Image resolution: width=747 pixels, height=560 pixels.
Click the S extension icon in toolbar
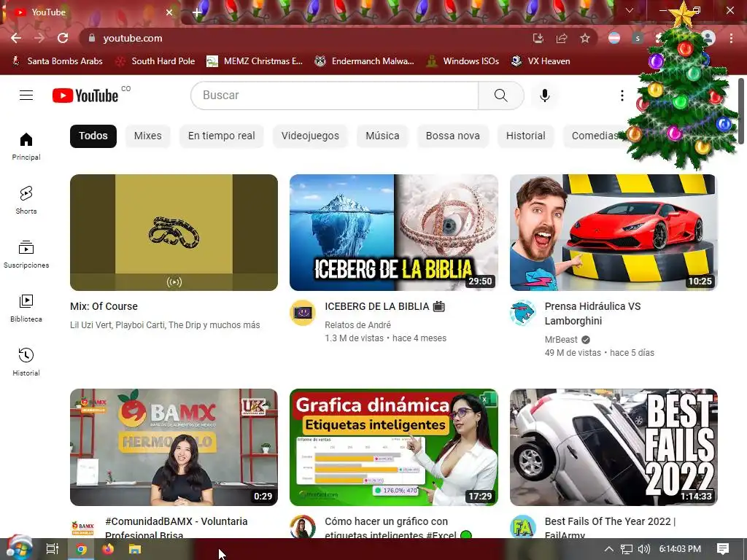click(x=638, y=38)
